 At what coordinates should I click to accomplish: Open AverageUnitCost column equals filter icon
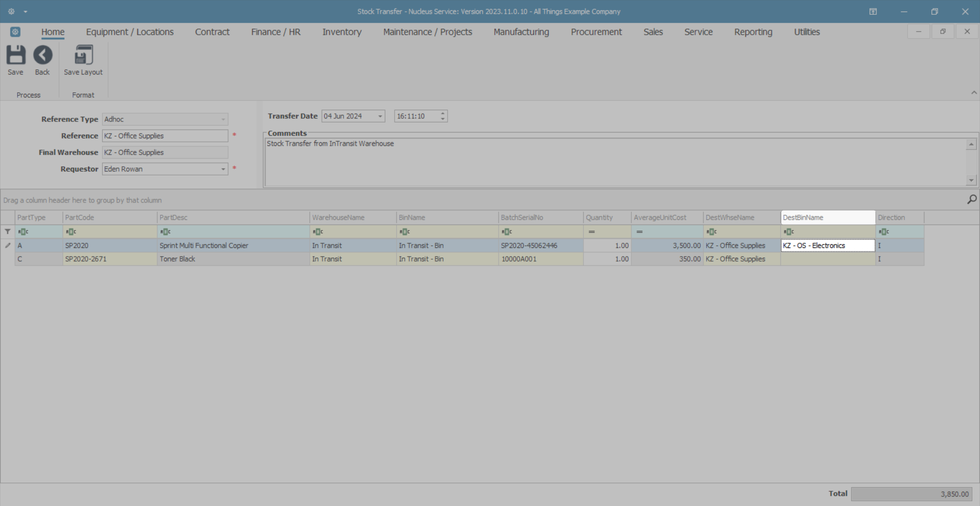pyautogui.click(x=640, y=232)
